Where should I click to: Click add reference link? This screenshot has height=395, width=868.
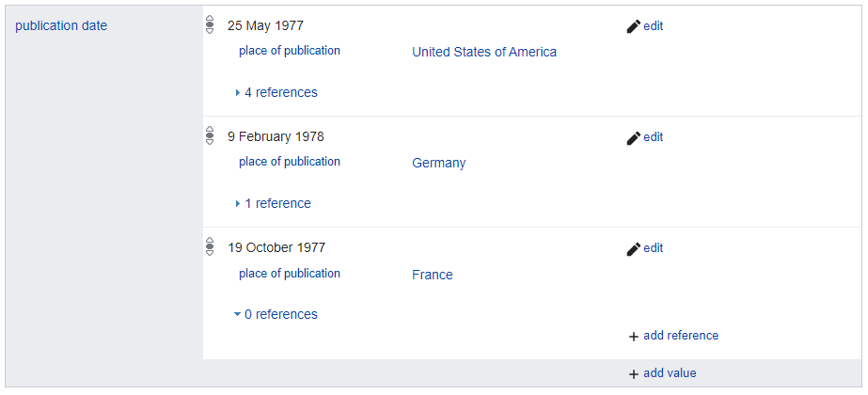[681, 335]
